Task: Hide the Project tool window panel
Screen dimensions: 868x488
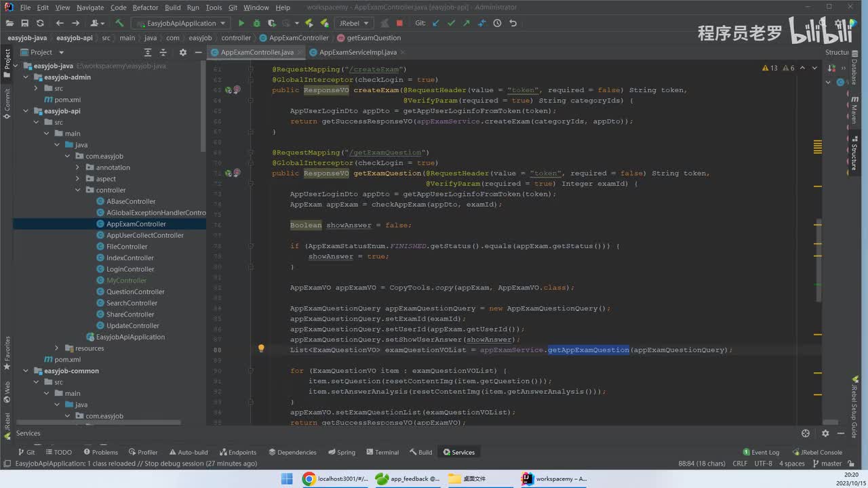Action: pos(198,52)
